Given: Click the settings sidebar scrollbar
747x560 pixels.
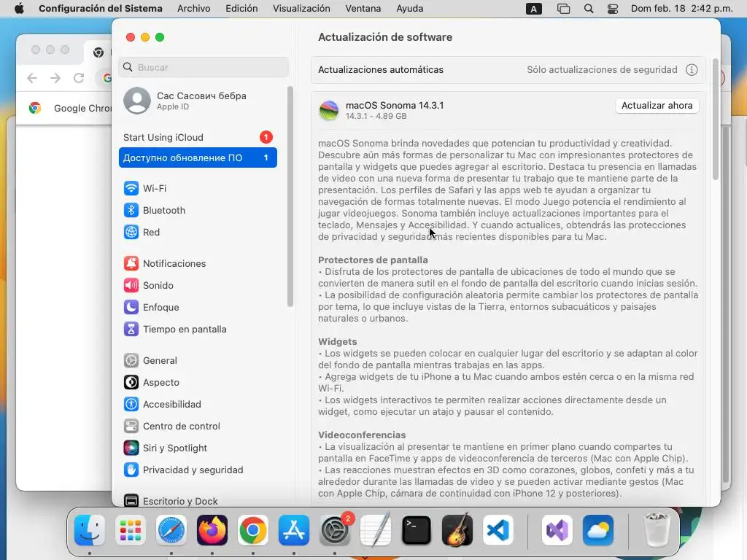Looking at the screenshot, I should tap(290, 196).
